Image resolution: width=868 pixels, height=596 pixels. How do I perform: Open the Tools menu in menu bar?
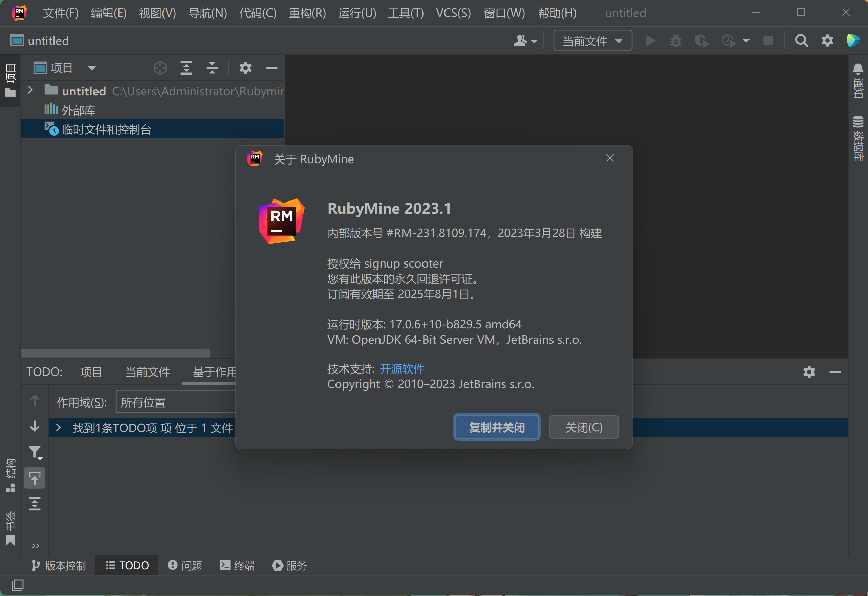(x=406, y=13)
